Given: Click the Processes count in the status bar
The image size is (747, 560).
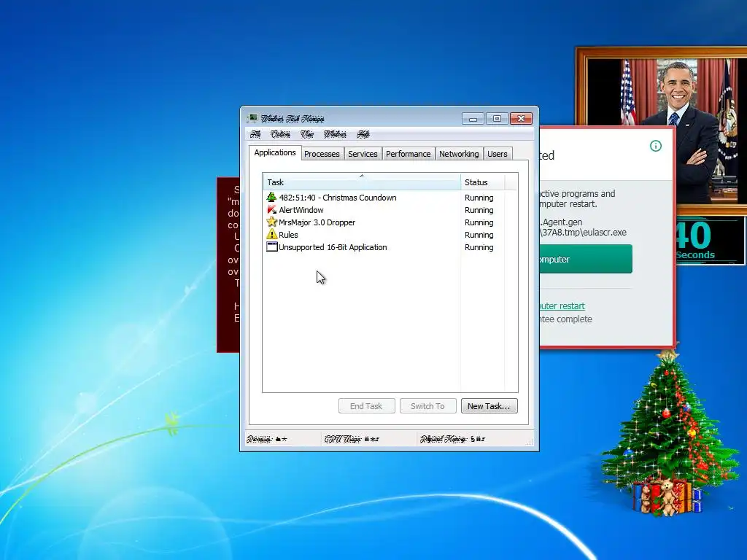Looking at the screenshot, I should pos(267,439).
